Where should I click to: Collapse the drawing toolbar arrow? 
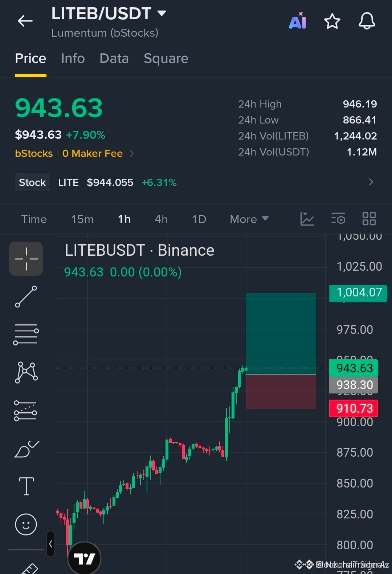click(x=50, y=544)
